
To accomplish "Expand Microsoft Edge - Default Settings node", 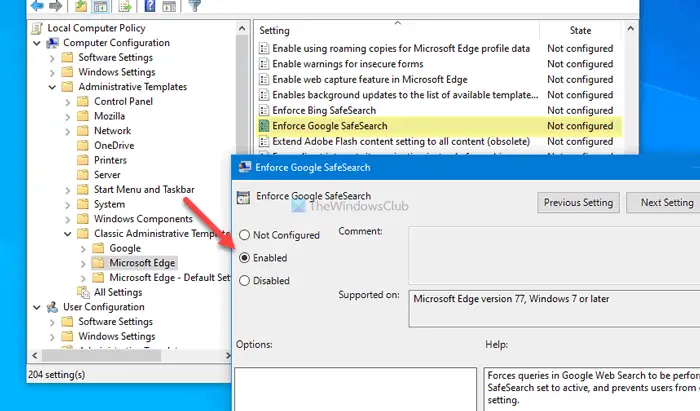I will point(83,278).
